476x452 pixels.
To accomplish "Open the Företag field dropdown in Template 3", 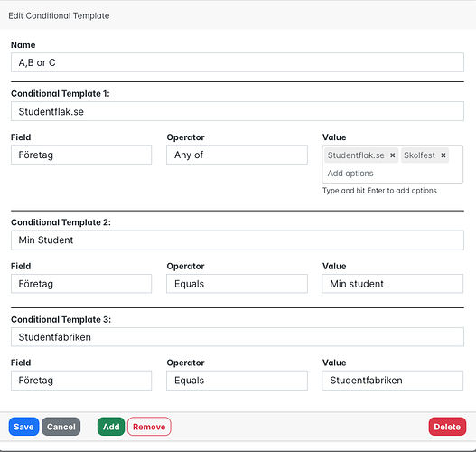I will click(x=81, y=381).
